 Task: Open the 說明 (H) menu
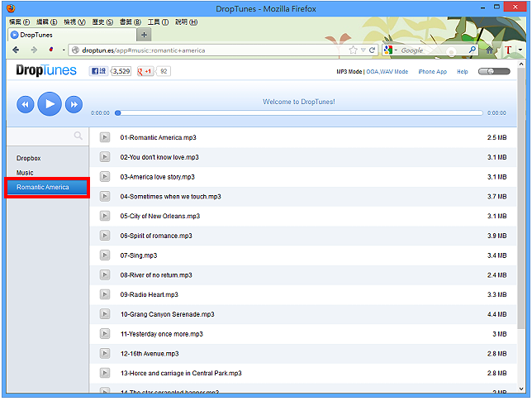[x=186, y=22]
